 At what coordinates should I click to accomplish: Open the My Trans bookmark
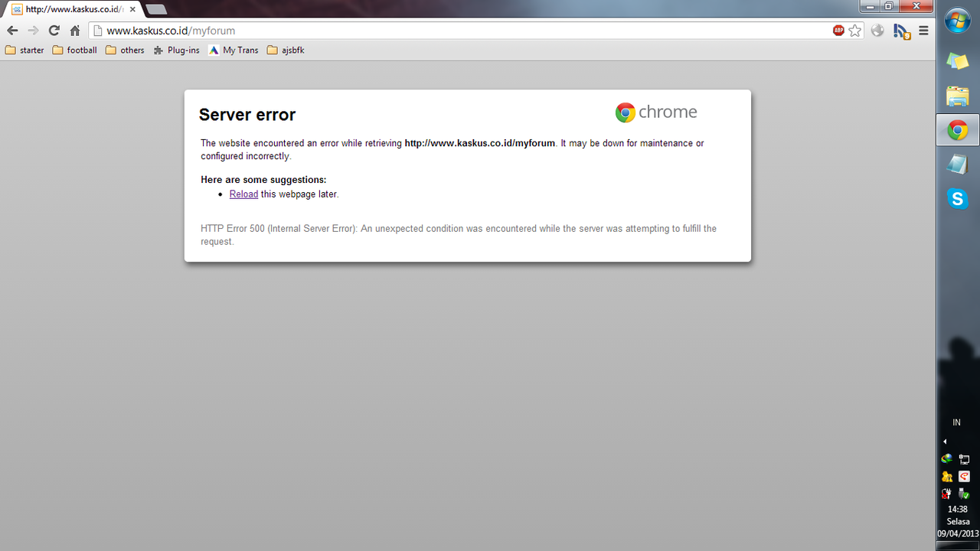click(234, 51)
